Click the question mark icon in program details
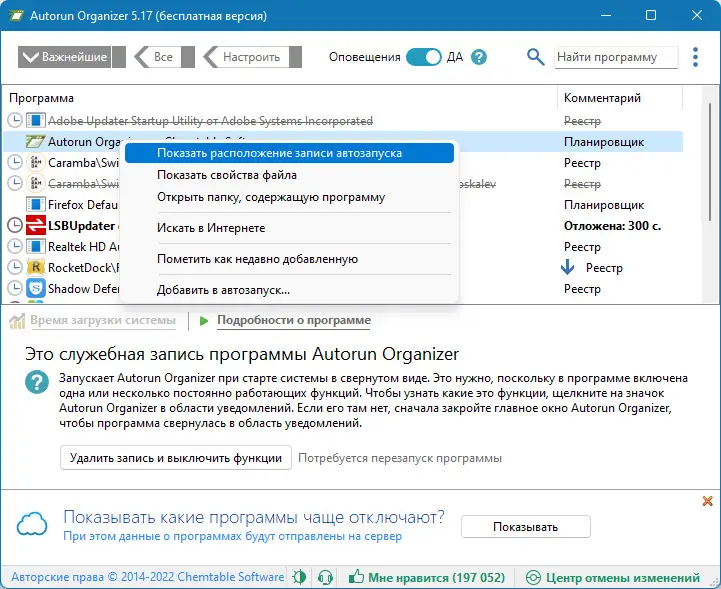Screen dimensions: 721x589 click(x=37, y=382)
